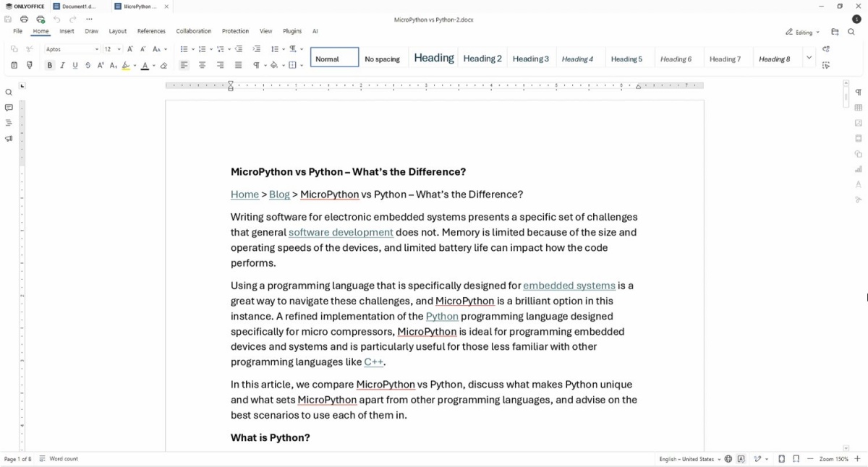
Task: Expand the styles gallery
Action: (809, 57)
